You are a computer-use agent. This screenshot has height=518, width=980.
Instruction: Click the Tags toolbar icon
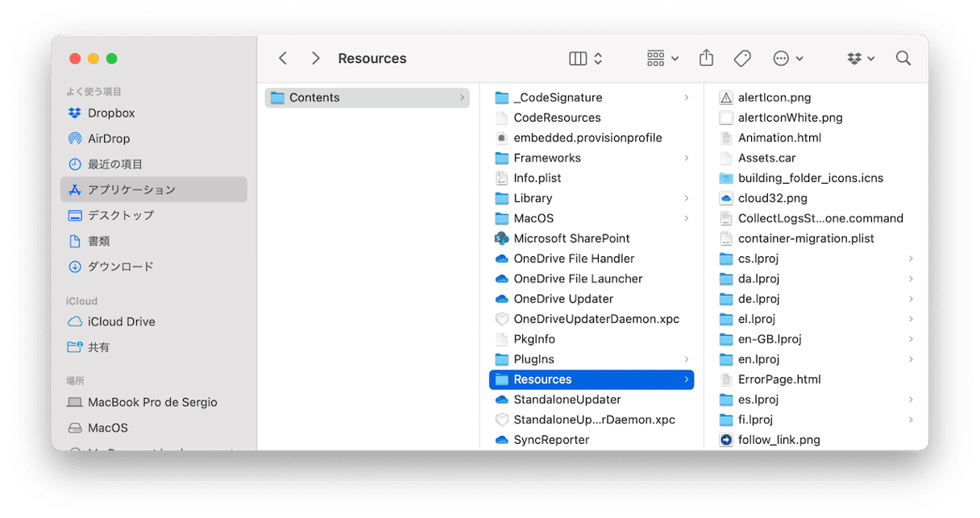[x=742, y=58]
